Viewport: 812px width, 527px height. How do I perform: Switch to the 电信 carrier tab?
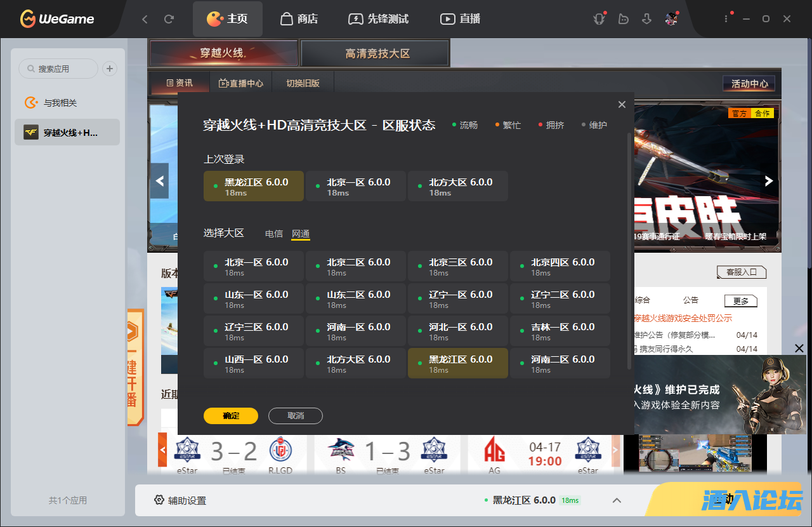pos(274,234)
